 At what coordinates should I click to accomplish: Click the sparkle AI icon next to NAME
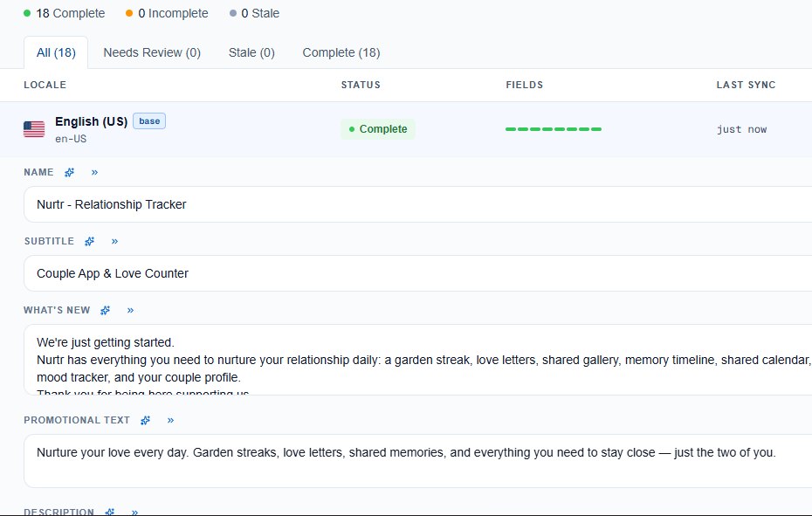point(69,173)
